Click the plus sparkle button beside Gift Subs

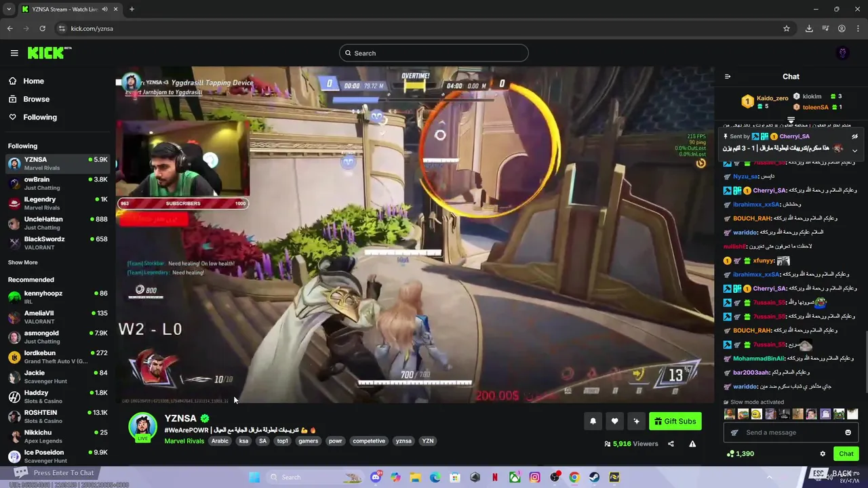636,422
